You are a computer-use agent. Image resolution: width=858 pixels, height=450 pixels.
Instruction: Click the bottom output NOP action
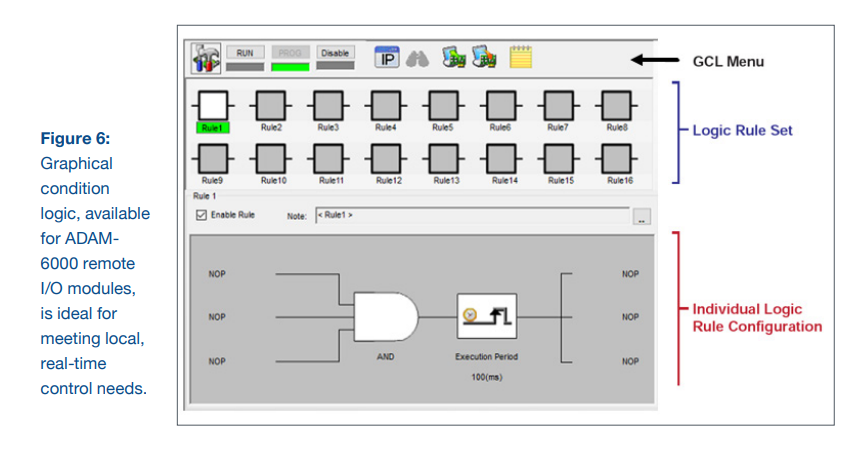tap(630, 361)
